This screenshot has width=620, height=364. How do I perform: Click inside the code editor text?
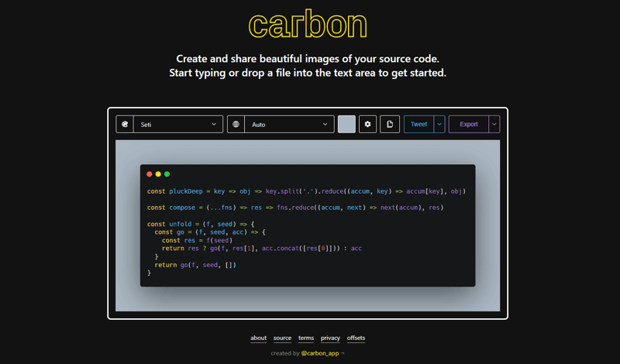click(x=306, y=232)
